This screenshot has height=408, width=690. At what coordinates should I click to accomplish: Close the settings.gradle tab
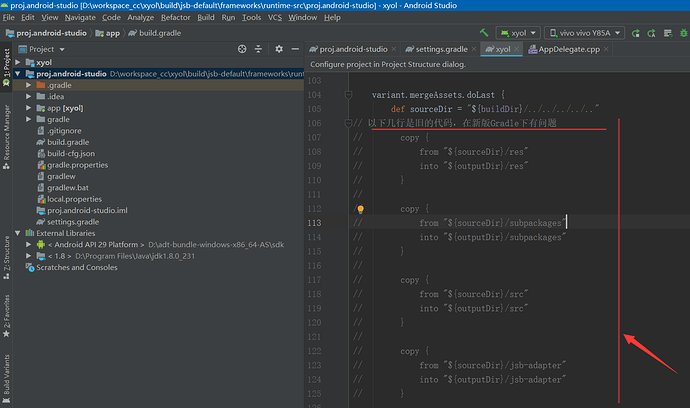point(472,49)
